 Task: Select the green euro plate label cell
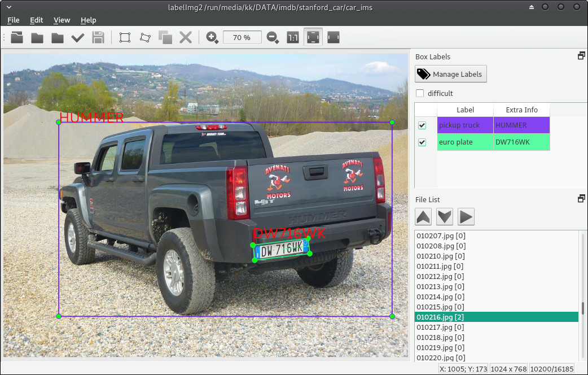tap(465, 142)
